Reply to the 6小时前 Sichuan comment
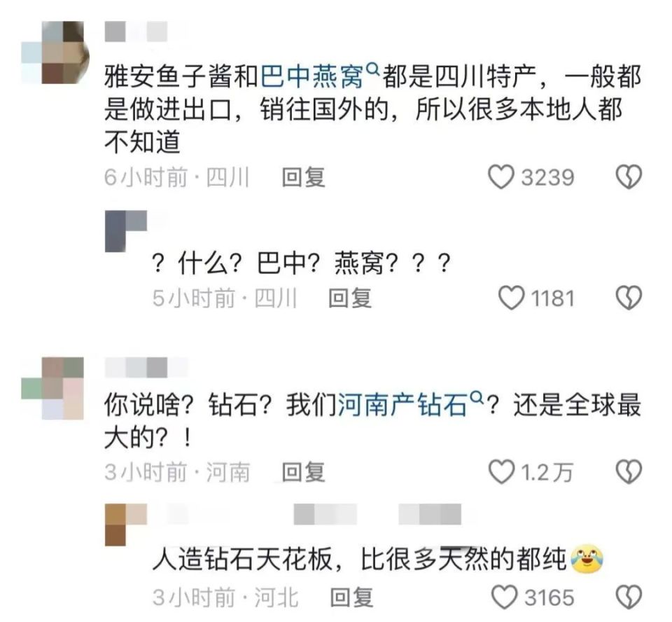Image resolution: width=672 pixels, height=622 pixels. [303, 177]
